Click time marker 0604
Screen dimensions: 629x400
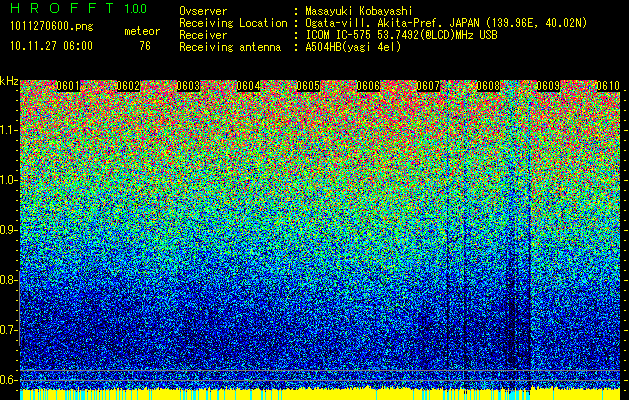click(248, 86)
